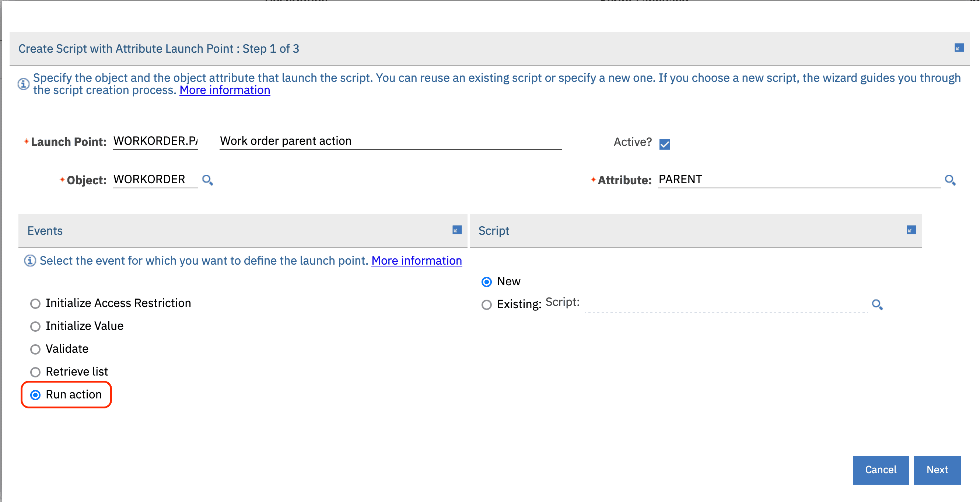Open the Object lookup magnifier icon
The height and width of the screenshot is (502, 980).
tap(207, 179)
